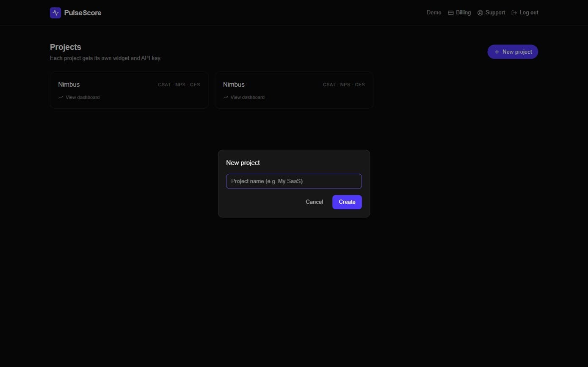Click the Projects page heading

(x=66, y=47)
